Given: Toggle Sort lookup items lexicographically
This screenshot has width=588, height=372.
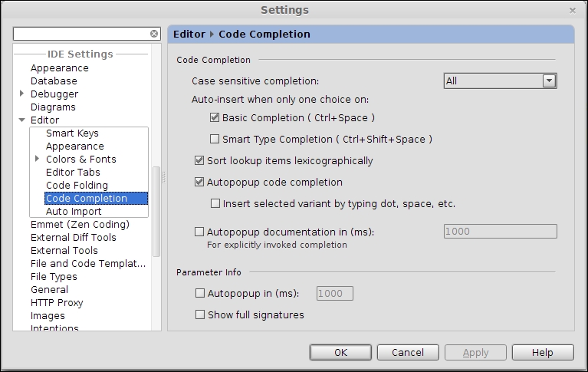Looking at the screenshot, I should pyautogui.click(x=199, y=161).
